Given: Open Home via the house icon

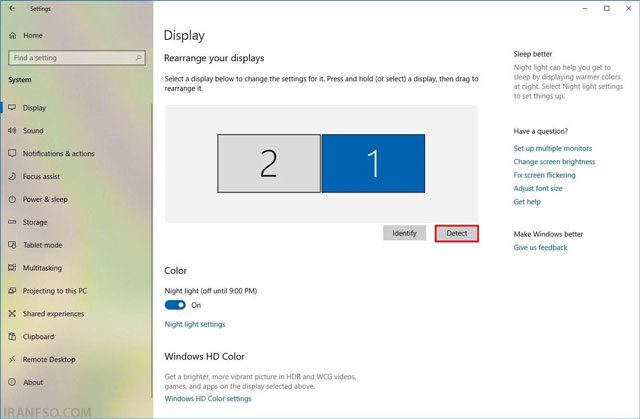Looking at the screenshot, I should (x=13, y=35).
